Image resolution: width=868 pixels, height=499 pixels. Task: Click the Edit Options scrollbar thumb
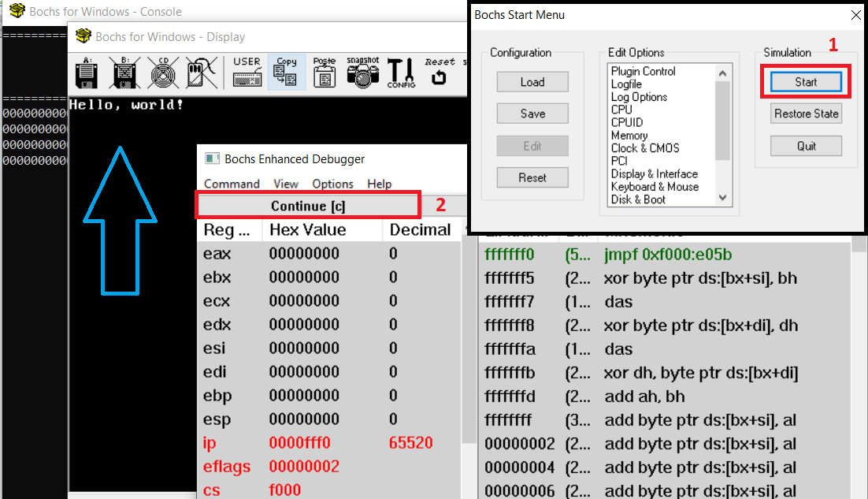coord(722,120)
